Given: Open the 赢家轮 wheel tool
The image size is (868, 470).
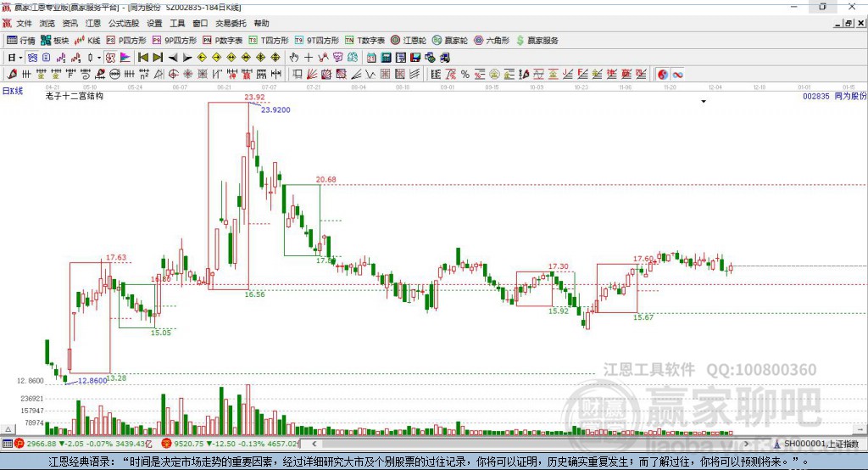Looking at the screenshot, I should click(450, 41).
